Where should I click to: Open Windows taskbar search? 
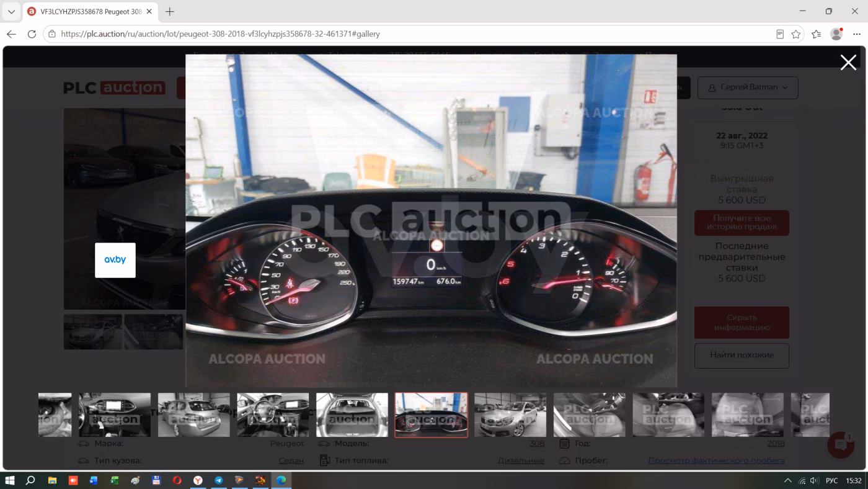tap(30, 480)
